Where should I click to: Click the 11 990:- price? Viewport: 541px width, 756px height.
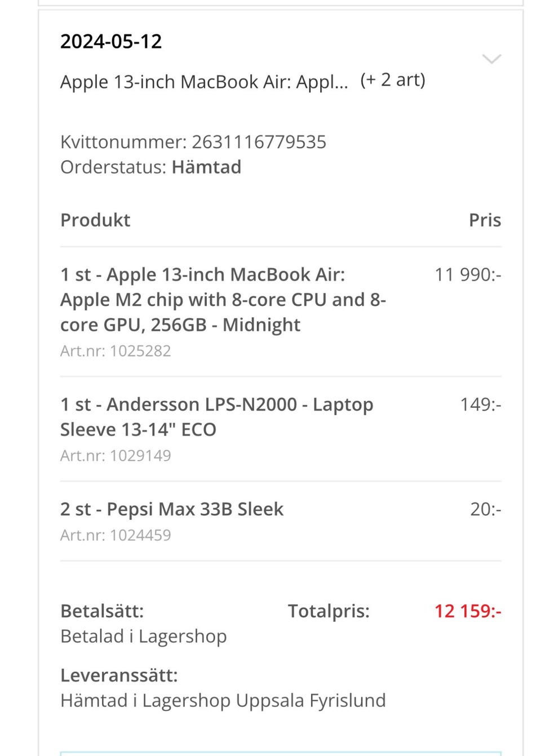click(x=467, y=275)
